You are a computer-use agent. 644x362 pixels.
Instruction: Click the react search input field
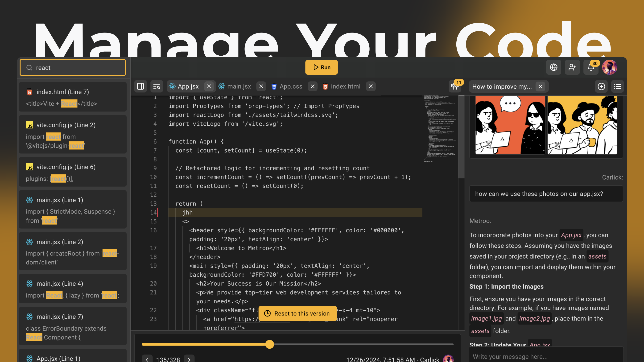click(x=73, y=67)
